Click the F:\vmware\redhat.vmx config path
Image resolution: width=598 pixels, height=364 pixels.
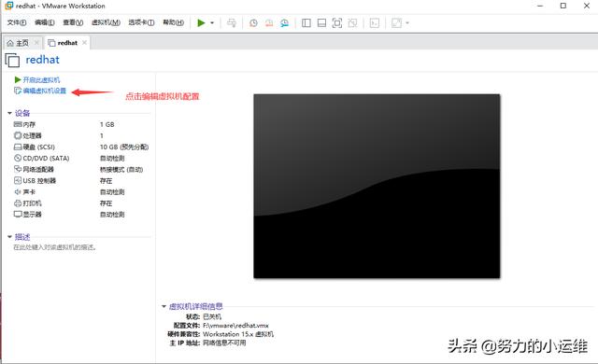point(235,326)
